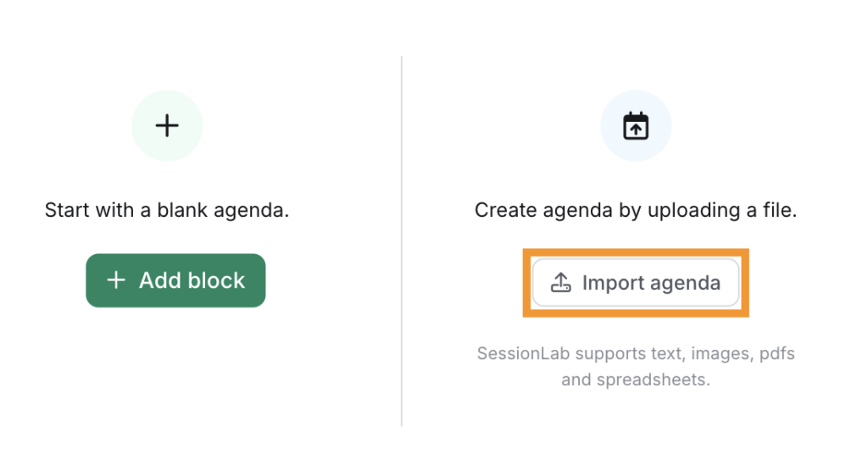The height and width of the screenshot is (459, 868).
Task: Click the calendar upload icon in blue circle
Action: 636,126
